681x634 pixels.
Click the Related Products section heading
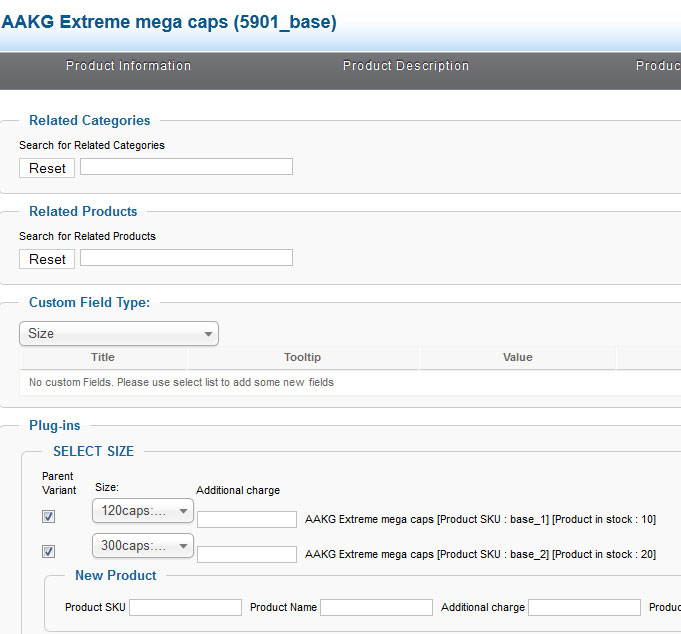click(83, 211)
